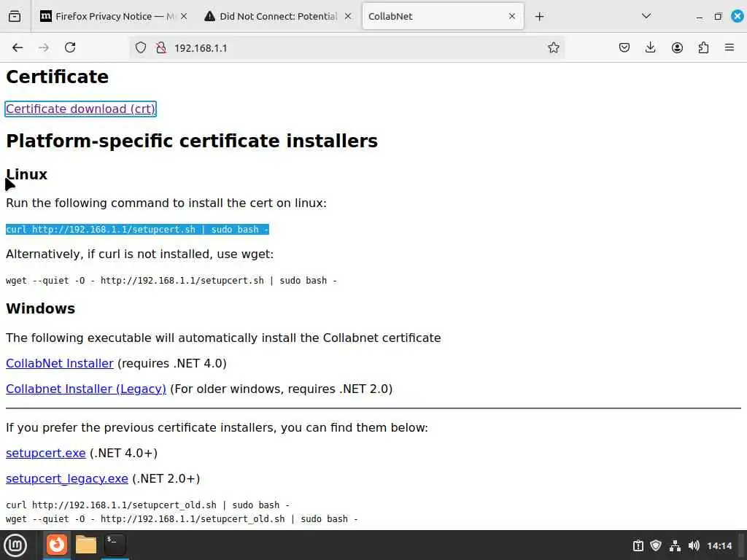Expand the list all tabs chevron
Image resolution: width=747 pixels, height=560 pixels.
coord(646,16)
